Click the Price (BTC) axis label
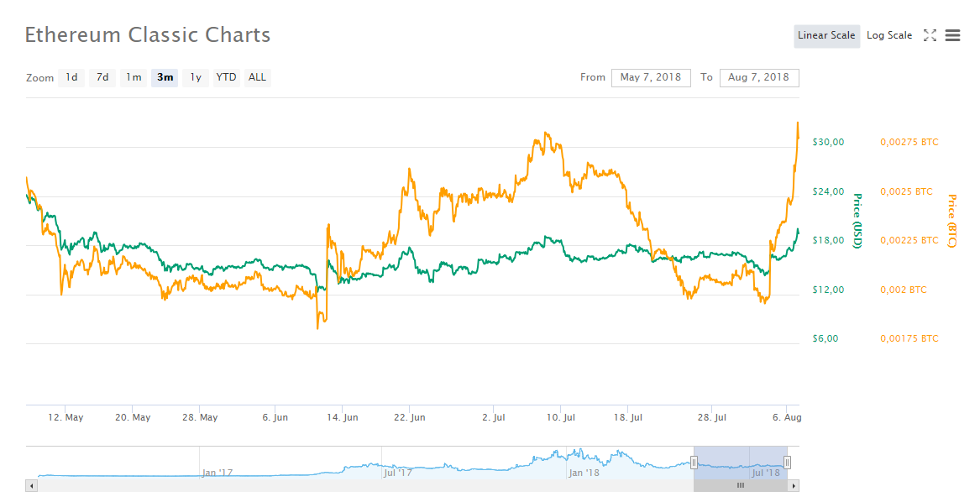 coord(951,221)
